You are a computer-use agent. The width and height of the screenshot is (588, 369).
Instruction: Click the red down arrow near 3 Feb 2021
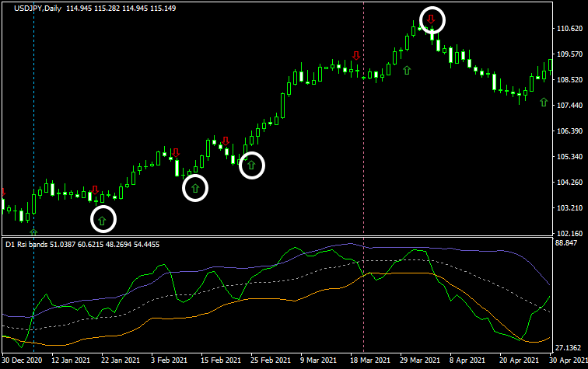pos(176,153)
